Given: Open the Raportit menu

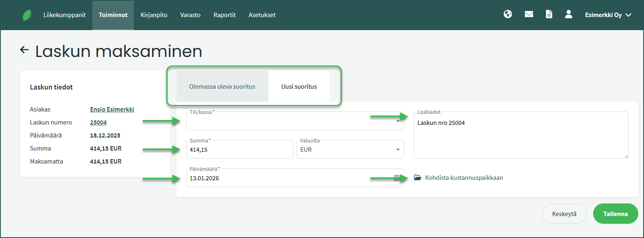Looking at the screenshot, I should tap(224, 15).
